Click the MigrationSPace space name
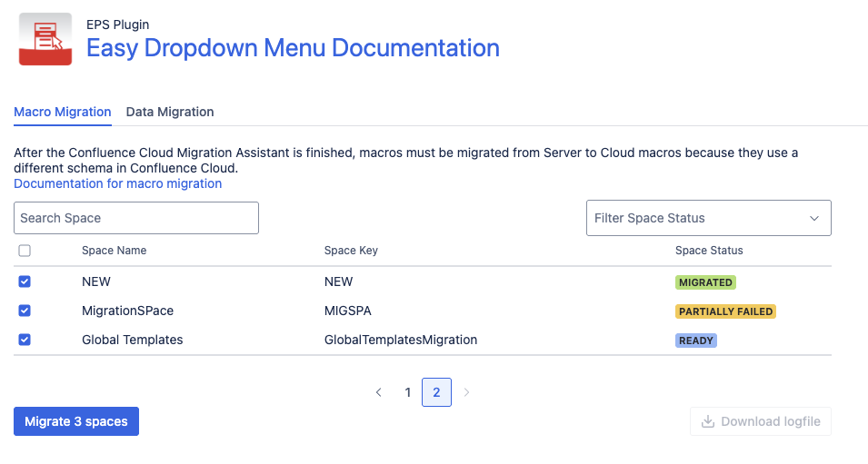This screenshot has height=464, width=868. point(128,311)
